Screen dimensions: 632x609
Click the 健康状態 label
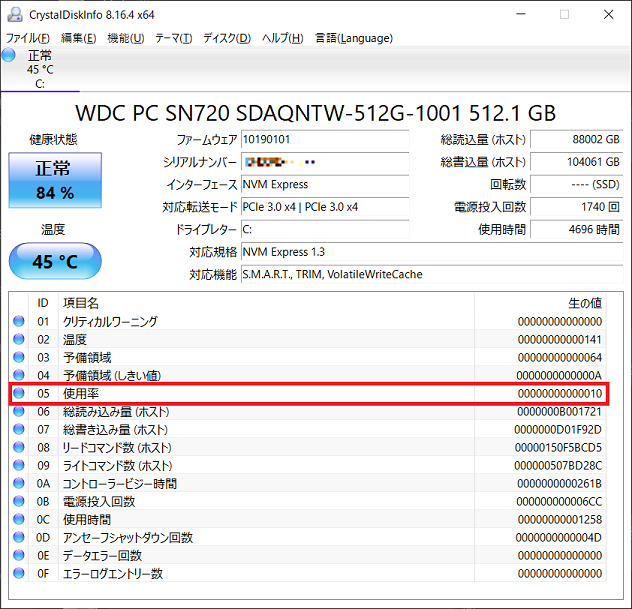tap(53, 140)
